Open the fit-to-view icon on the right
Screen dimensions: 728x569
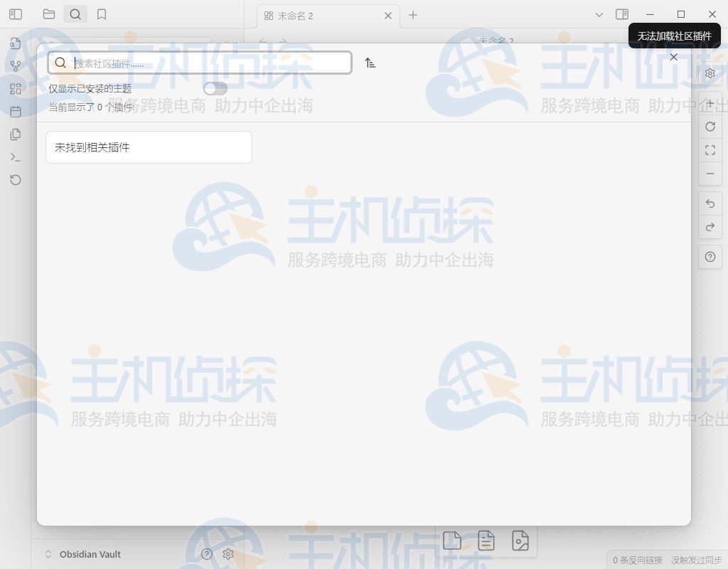[x=710, y=150]
